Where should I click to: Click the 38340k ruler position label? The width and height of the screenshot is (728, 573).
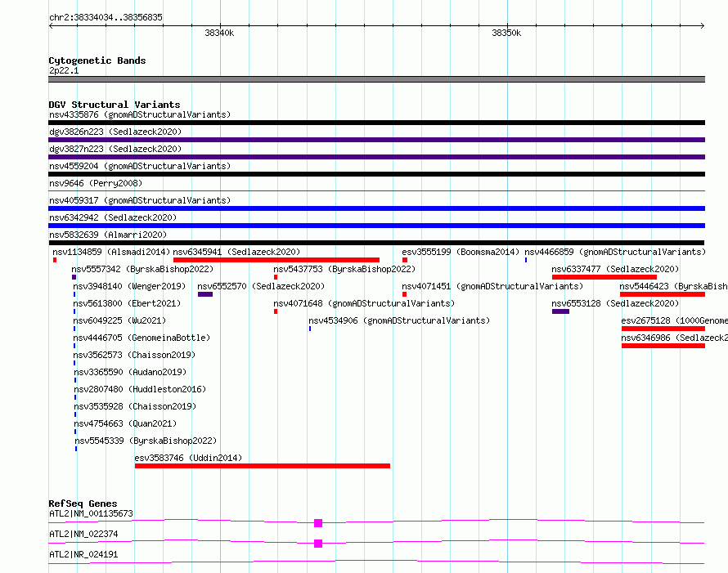point(219,33)
